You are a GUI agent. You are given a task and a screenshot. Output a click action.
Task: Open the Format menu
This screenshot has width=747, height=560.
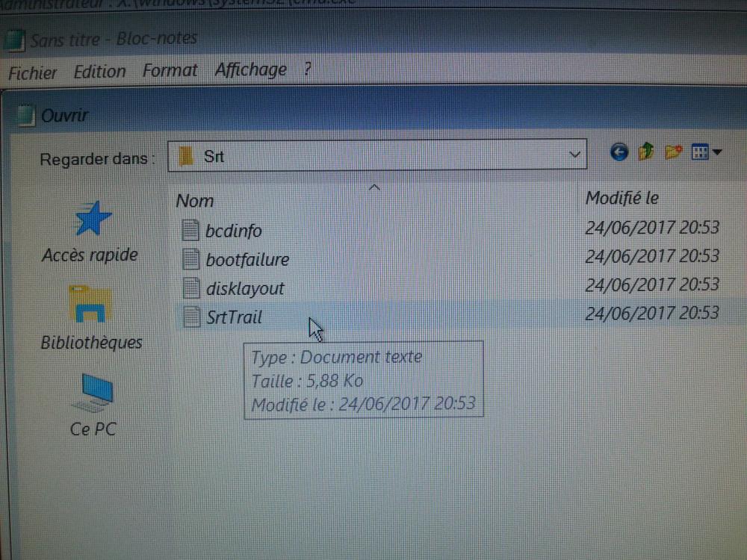tap(170, 70)
